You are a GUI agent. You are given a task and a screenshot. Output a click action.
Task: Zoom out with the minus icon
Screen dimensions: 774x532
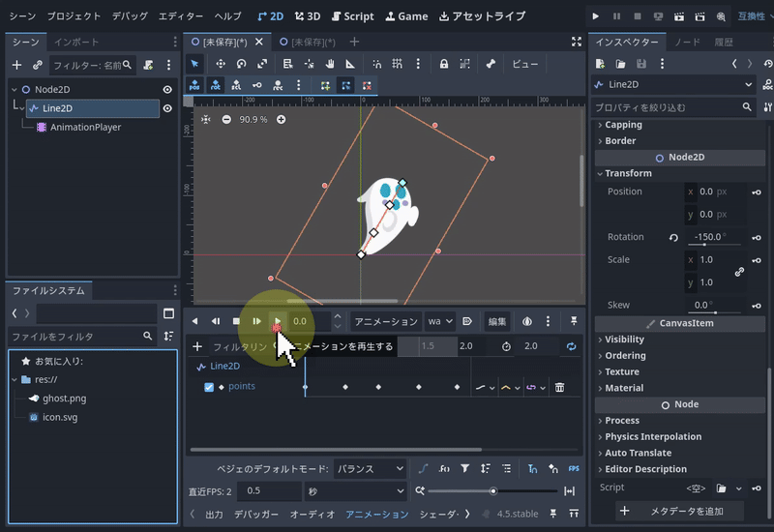point(226,119)
